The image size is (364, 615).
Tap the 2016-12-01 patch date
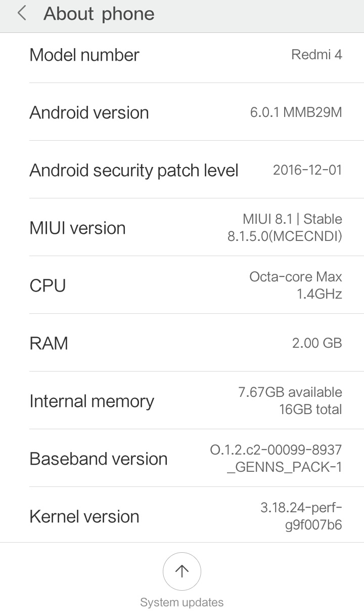(x=307, y=170)
